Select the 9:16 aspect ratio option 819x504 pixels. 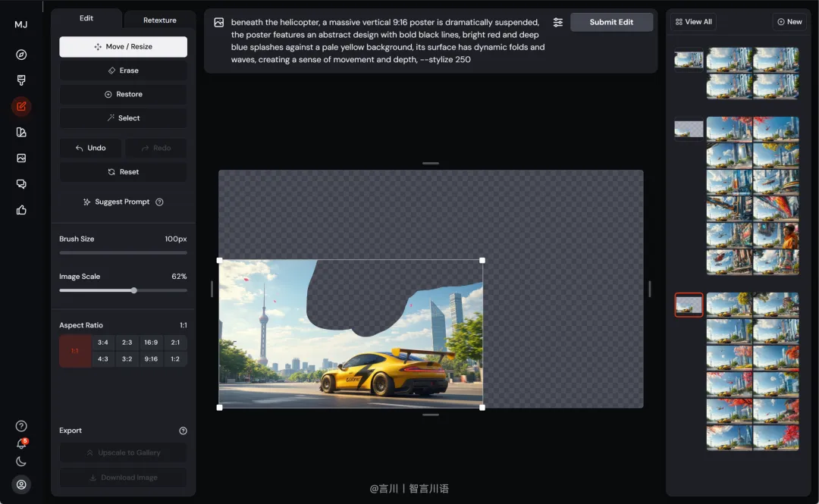[151, 358]
